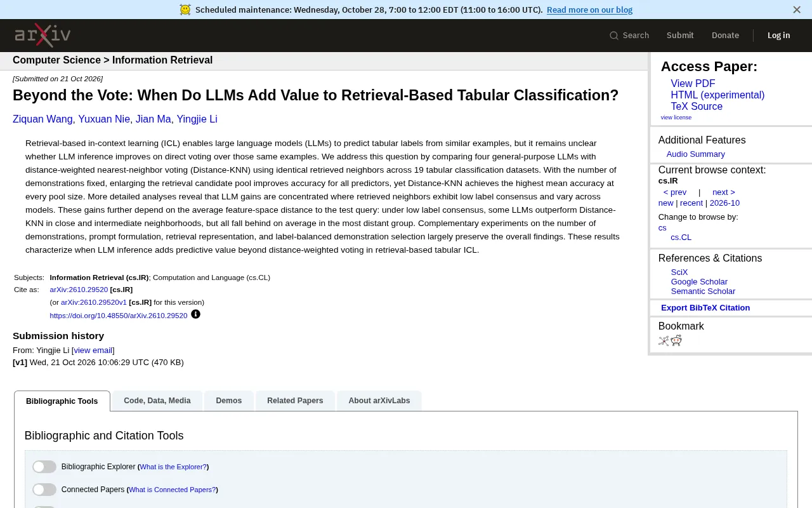Click What is the Explorer? link
The image size is (812, 508).
pyautogui.click(x=173, y=467)
